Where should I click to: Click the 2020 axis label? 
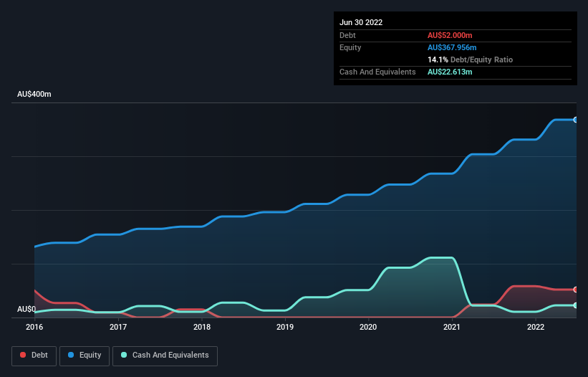[x=368, y=327]
